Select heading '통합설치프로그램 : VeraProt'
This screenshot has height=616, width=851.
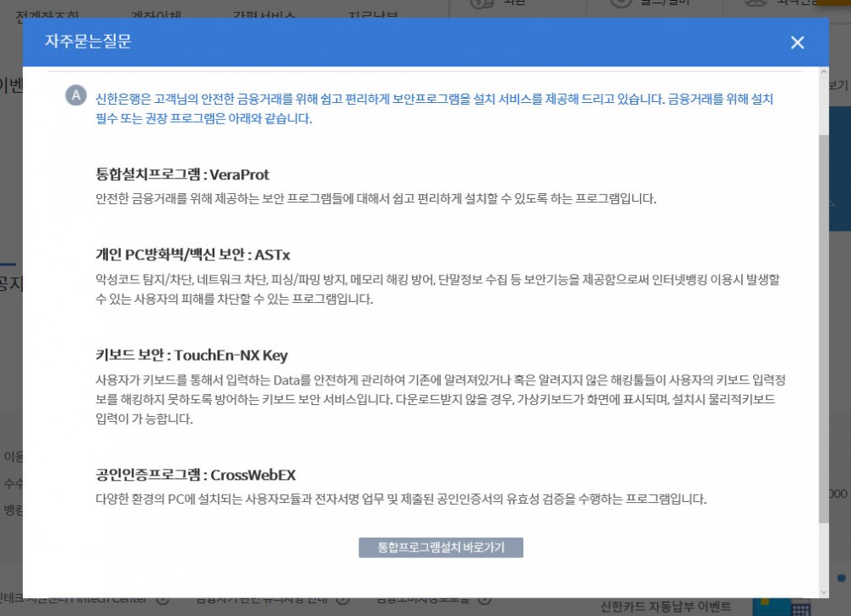[x=182, y=174]
